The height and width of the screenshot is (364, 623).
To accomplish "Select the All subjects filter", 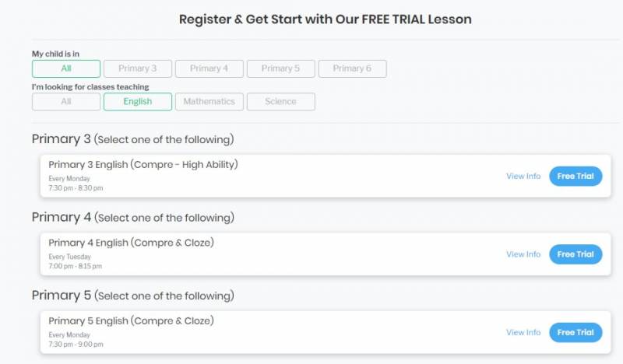I will 66,101.
